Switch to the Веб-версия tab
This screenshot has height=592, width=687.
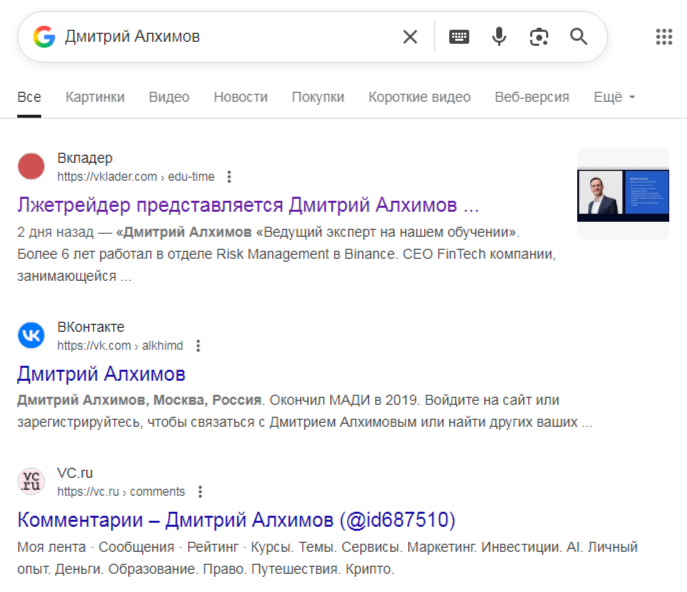(532, 97)
